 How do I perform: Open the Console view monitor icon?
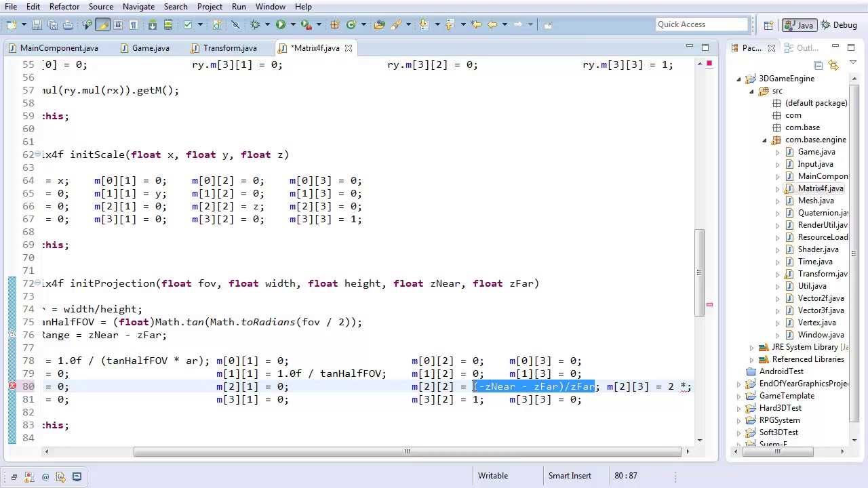point(77,477)
